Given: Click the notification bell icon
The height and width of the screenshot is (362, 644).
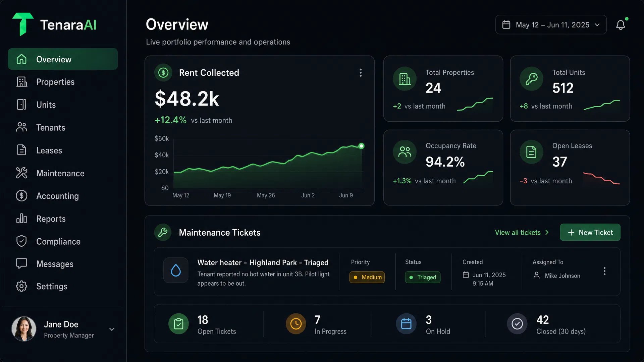Looking at the screenshot, I should point(621,25).
